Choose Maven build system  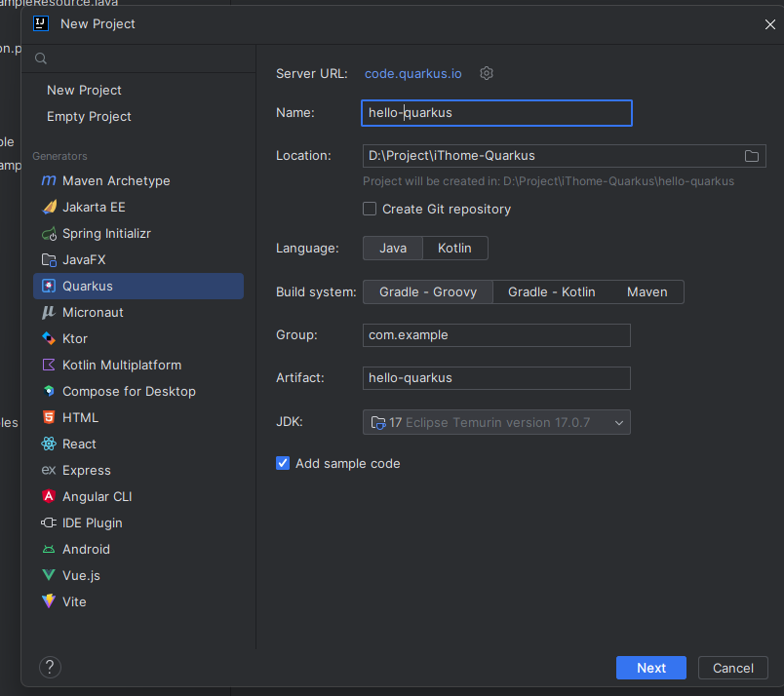coord(647,292)
